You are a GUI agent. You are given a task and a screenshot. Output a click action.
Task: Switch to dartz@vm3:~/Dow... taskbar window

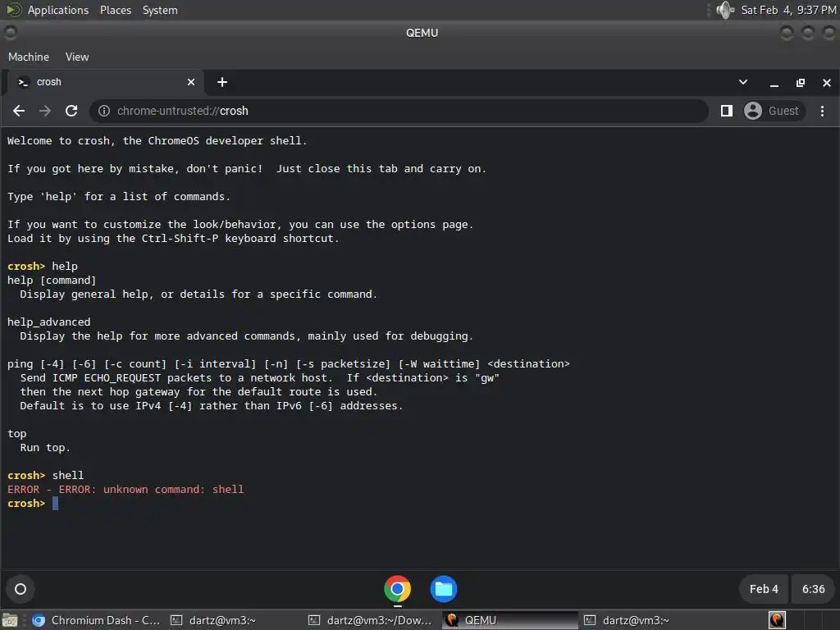pos(372,620)
